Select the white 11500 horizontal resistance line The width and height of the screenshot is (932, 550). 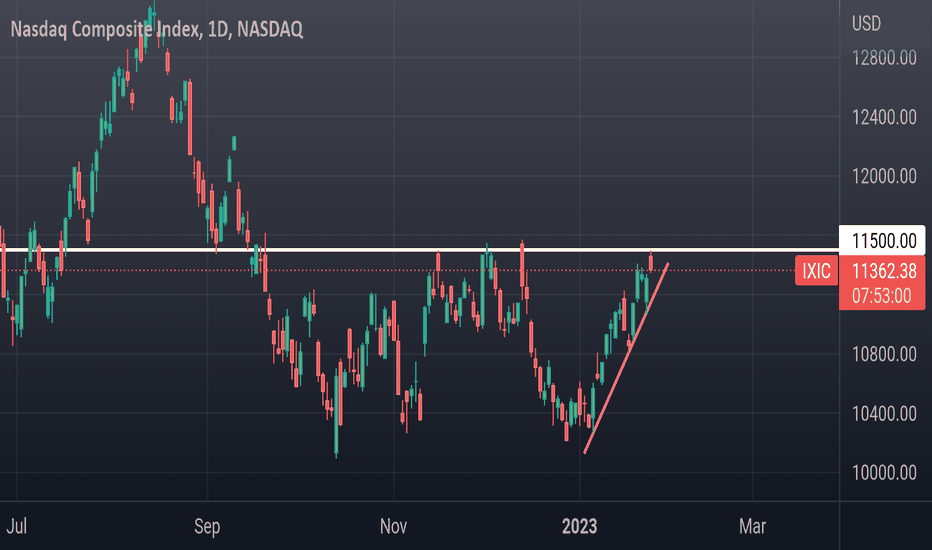(419, 250)
